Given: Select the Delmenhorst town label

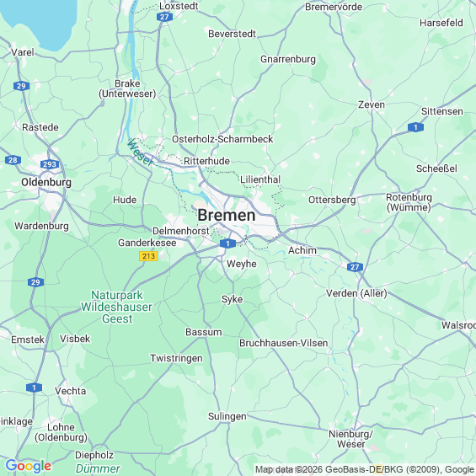Looking at the screenshot, I should tap(180, 231).
